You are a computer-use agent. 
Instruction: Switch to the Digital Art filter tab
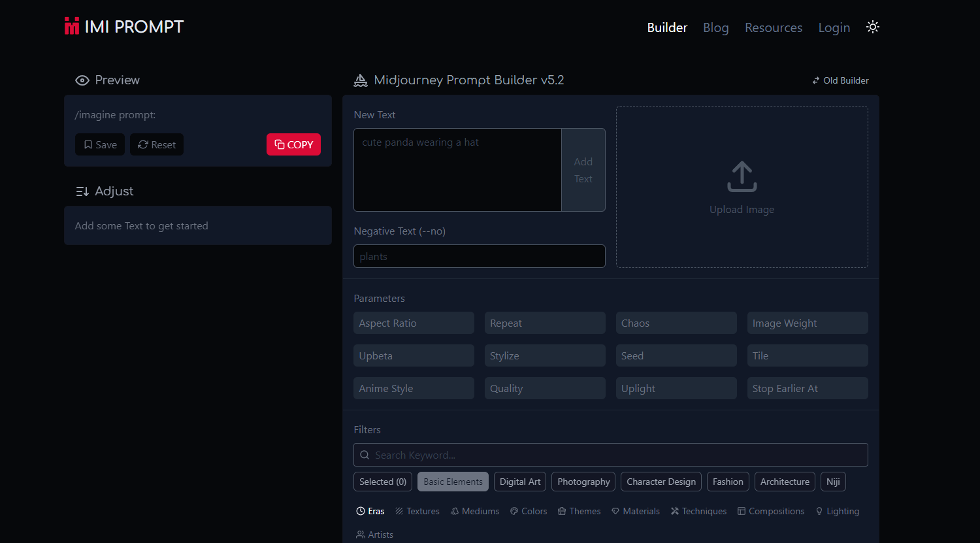(x=520, y=482)
